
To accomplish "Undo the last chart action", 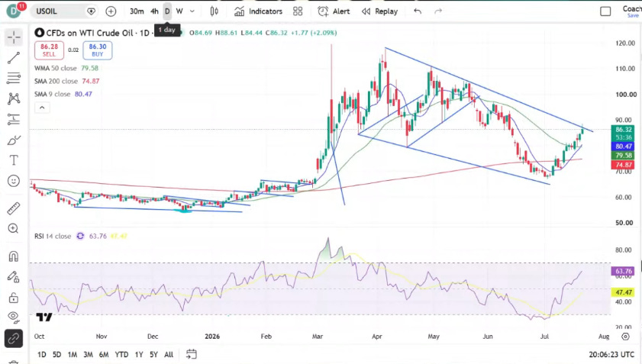I will coord(418,11).
